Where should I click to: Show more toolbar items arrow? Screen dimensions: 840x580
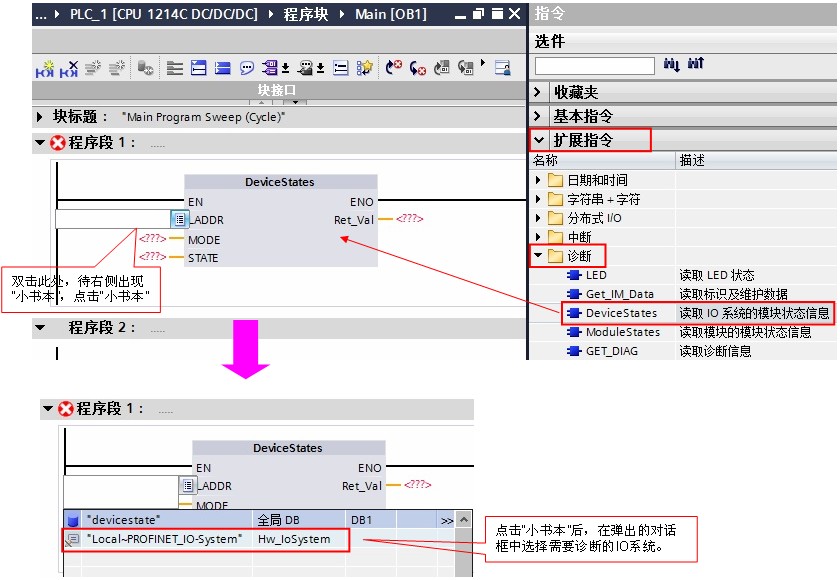(483, 63)
